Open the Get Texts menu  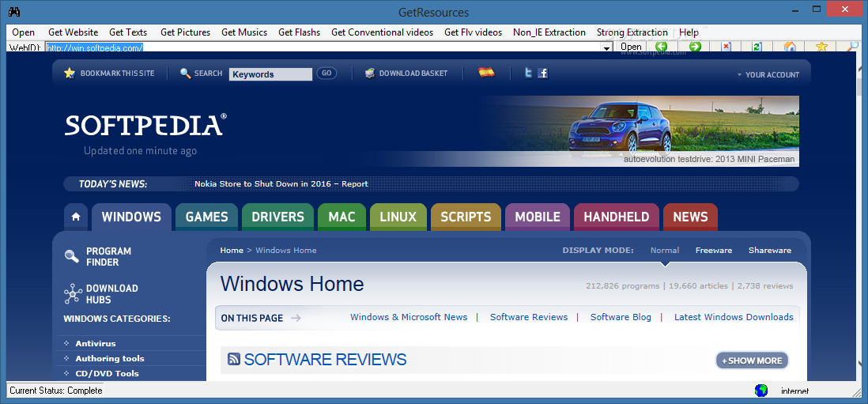pos(128,32)
